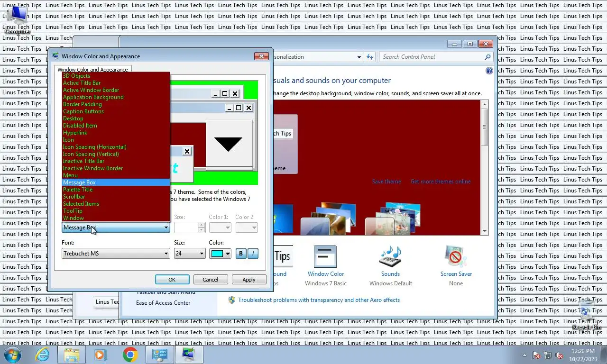
Task: Toggle the Bold font button
Action: coord(241,254)
